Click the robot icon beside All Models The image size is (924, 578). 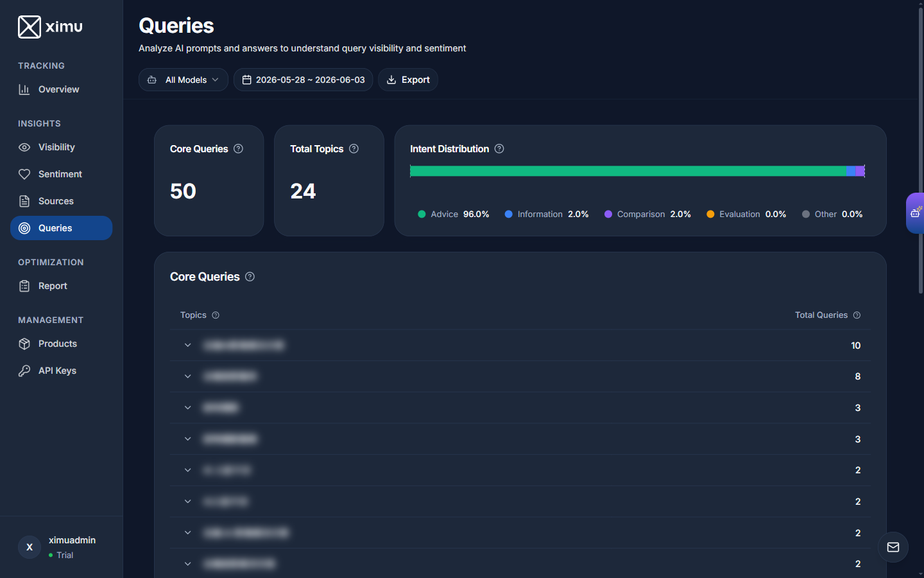(x=152, y=80)
